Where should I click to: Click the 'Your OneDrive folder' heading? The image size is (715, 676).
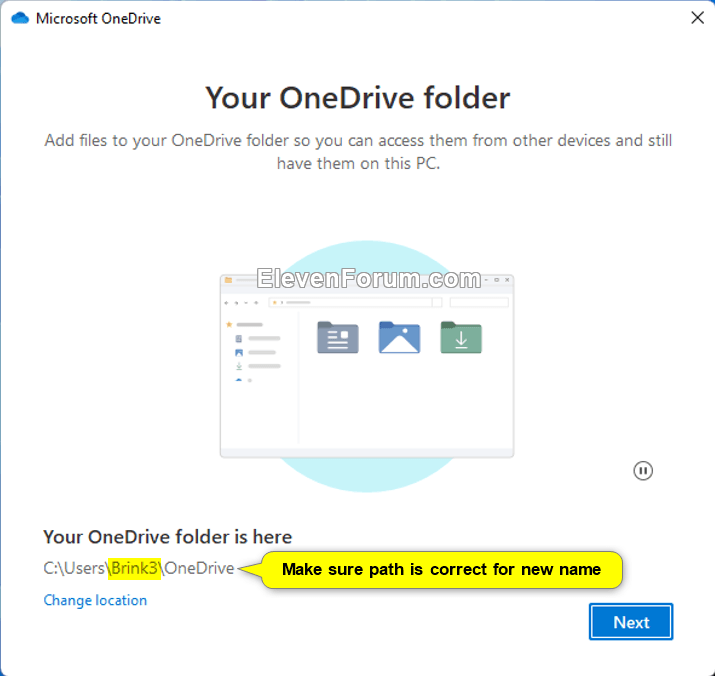(x=357, y=98)
